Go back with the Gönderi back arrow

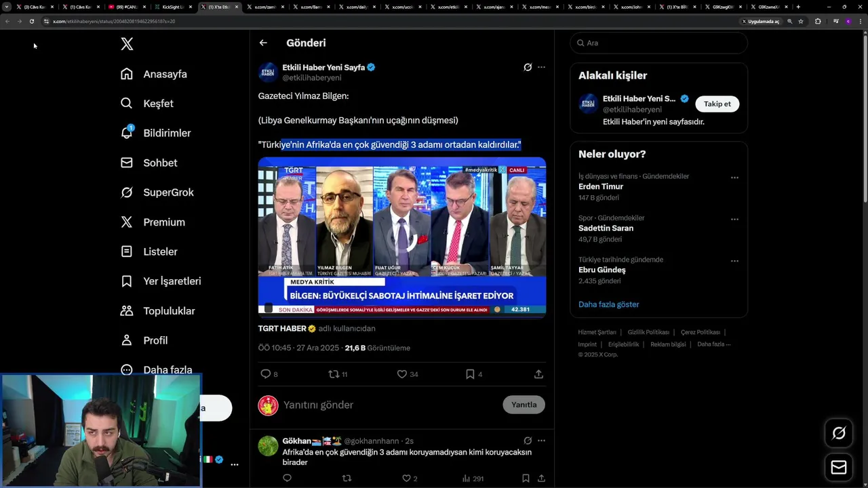pos(263,43)
